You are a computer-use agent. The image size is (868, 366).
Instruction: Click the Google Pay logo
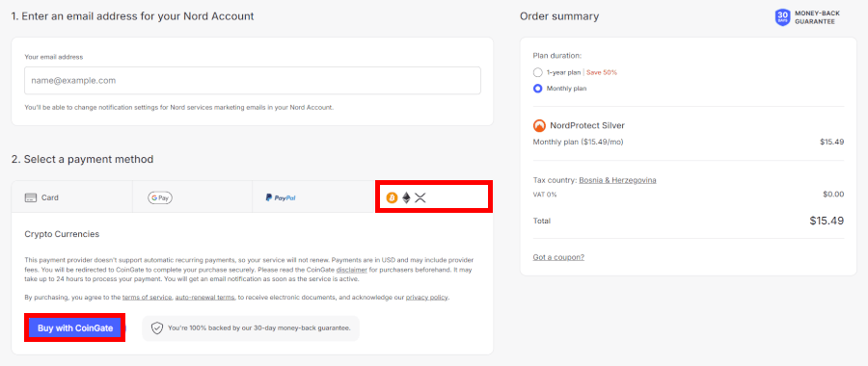tap(160, 197)
